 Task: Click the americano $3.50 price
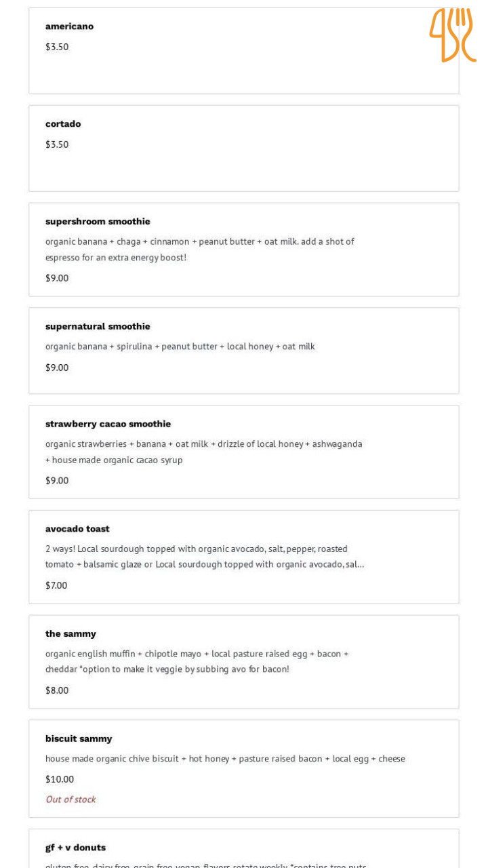click(x=57, y=47)
